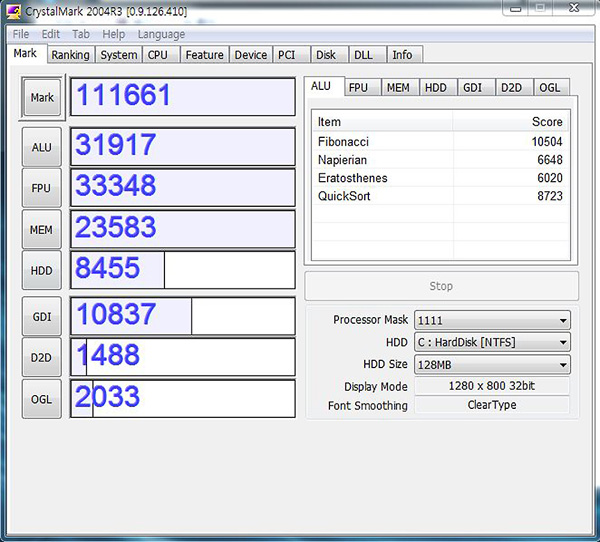Close the CrystalMark window

[574, 8]
